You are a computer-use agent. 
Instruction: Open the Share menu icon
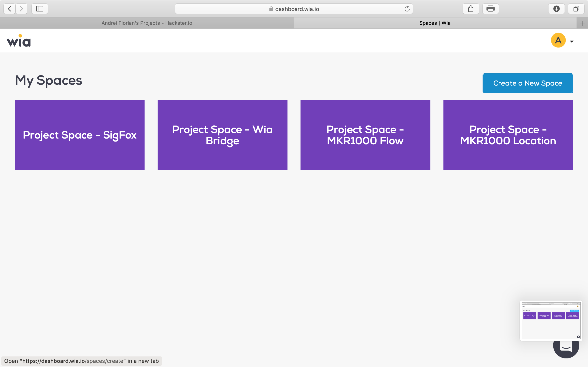point(471,9)
